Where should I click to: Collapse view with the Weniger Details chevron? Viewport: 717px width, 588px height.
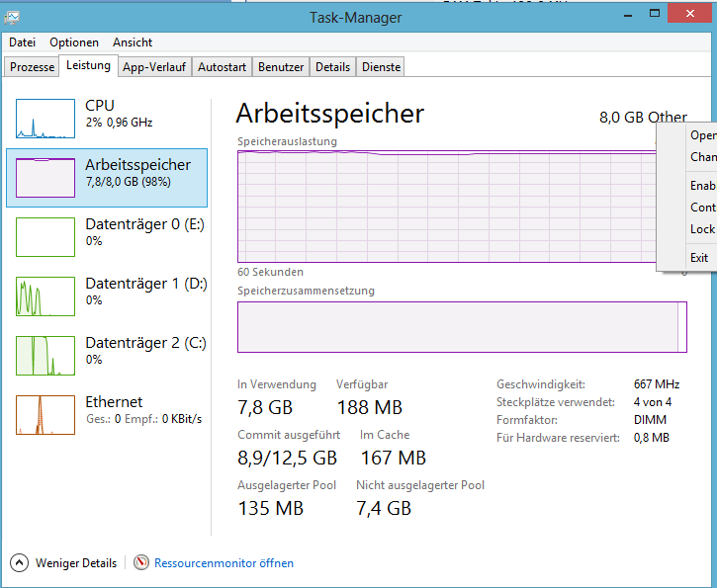(x=20, y=563)
